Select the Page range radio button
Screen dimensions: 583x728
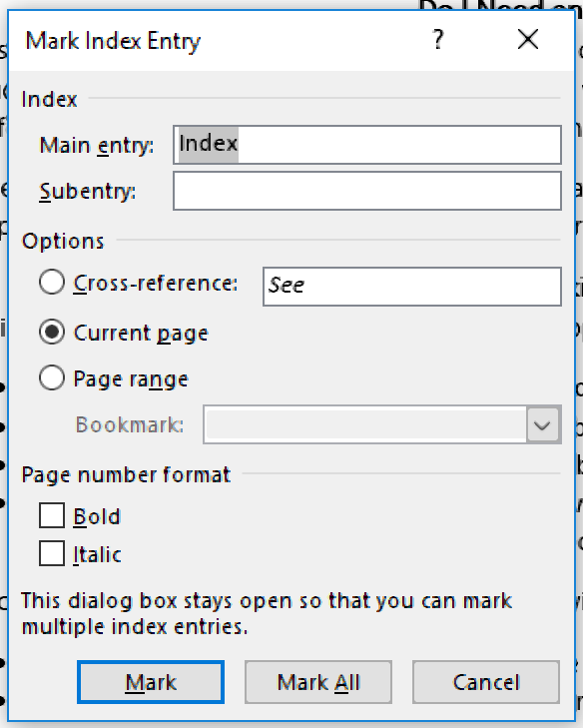(x=52, y=377)
